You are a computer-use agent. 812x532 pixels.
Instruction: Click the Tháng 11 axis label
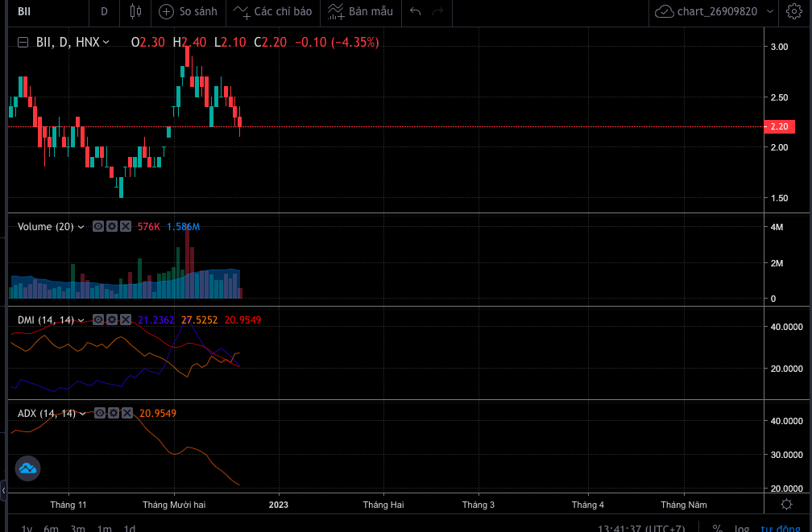[68, 505]
